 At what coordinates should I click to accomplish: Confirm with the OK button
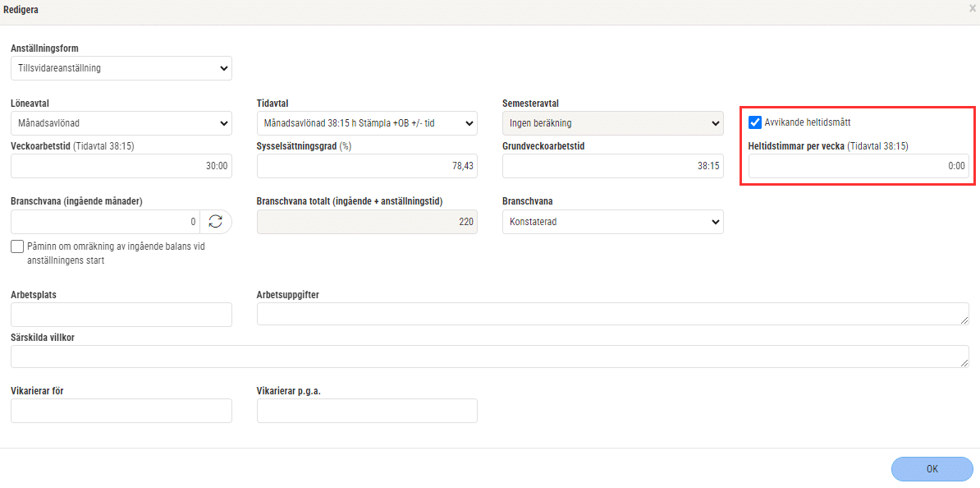click(x=932, y=468)
